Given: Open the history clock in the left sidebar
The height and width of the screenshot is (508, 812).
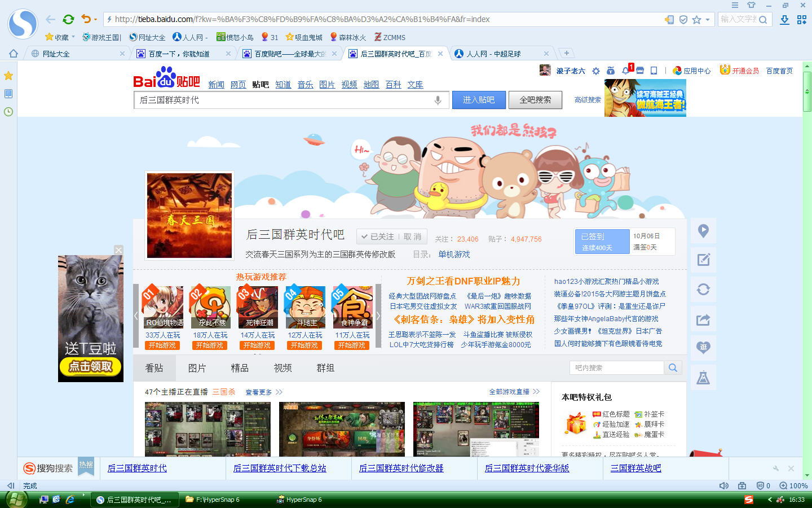Looking at the screenshot, I should point(8,112).
